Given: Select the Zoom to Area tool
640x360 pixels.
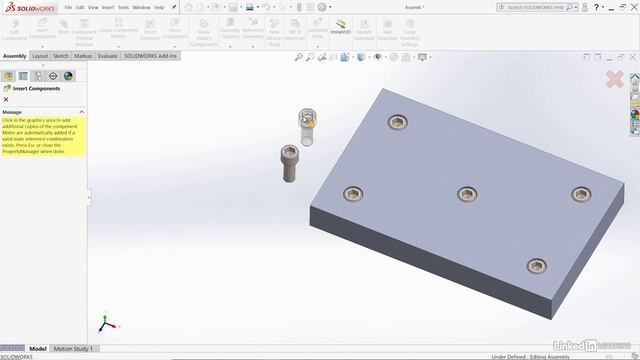Looking at the screenshot, I should click(x=310, y=57).
